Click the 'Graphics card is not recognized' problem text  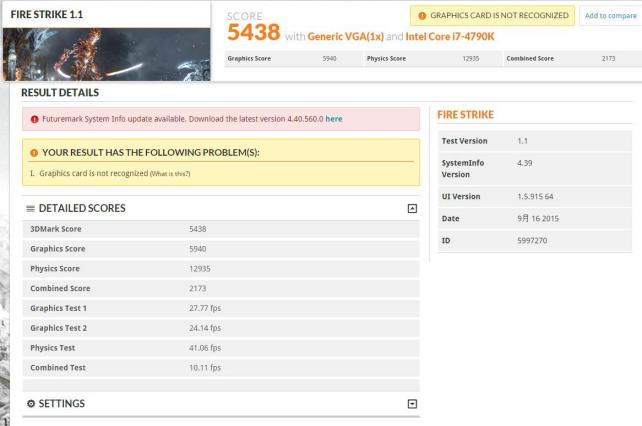point(93,173)
